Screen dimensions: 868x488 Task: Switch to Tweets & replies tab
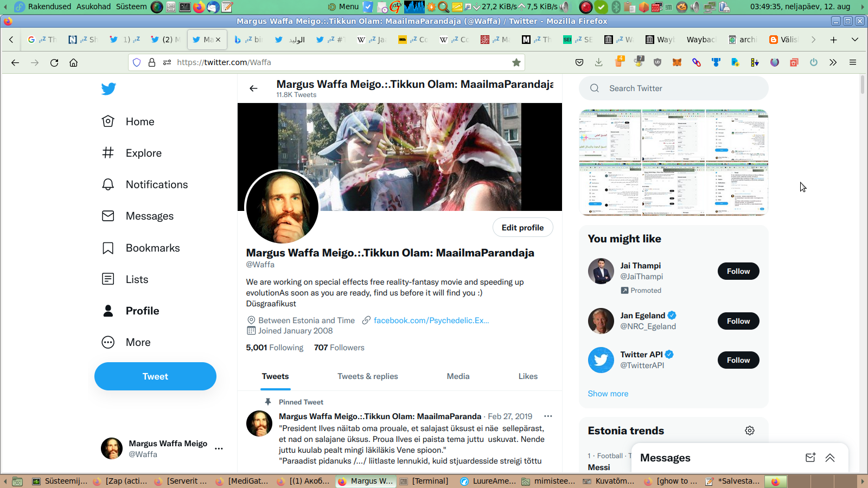tap(368, 376)
